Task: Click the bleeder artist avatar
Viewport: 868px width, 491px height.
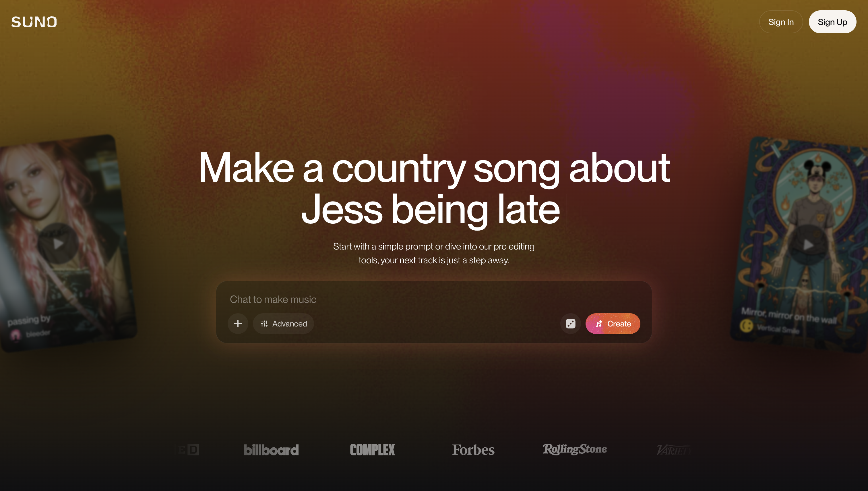Action: [x=15, y=335]
